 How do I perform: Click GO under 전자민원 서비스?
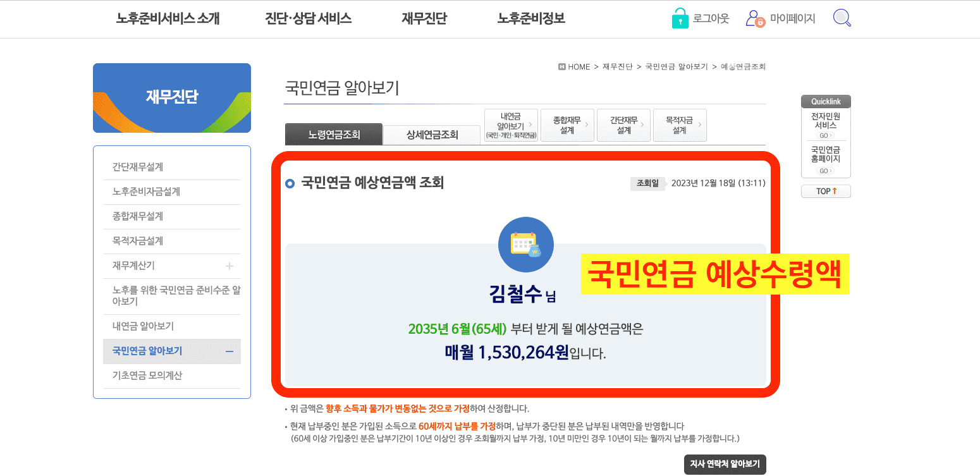(826, 135)
